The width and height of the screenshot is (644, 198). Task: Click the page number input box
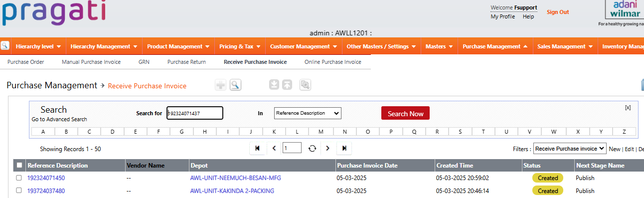tap(292, 148)
